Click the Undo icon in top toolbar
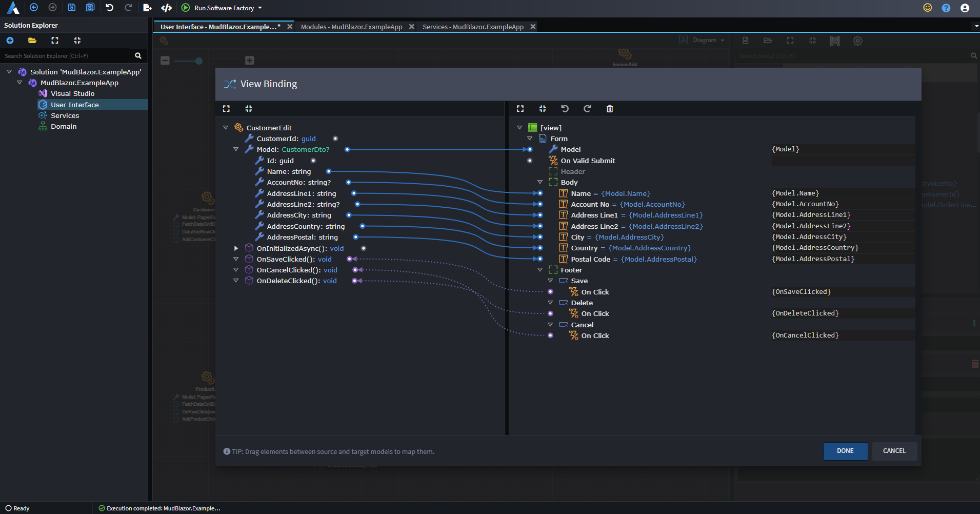The height and width of the screenshot is (514, 980). 109,8
